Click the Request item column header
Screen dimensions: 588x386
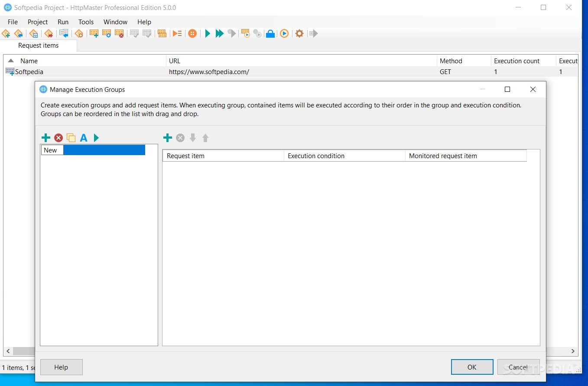(x=223, y=156)
